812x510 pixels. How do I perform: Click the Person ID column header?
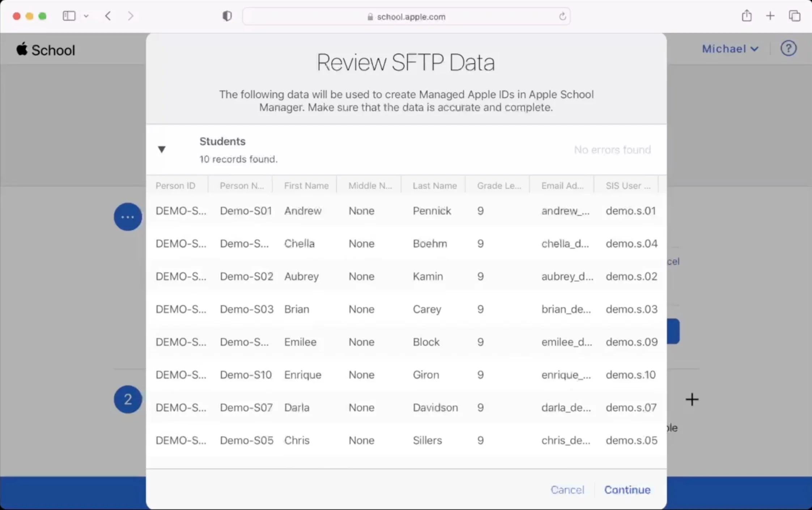[175, 186]
